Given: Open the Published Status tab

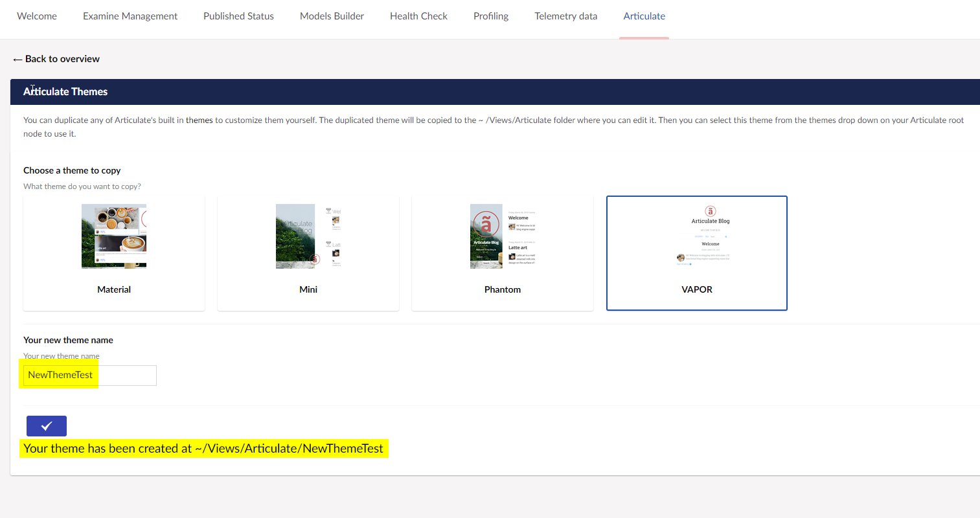Looking at the screenshot, I should click(x=238, y=16).
